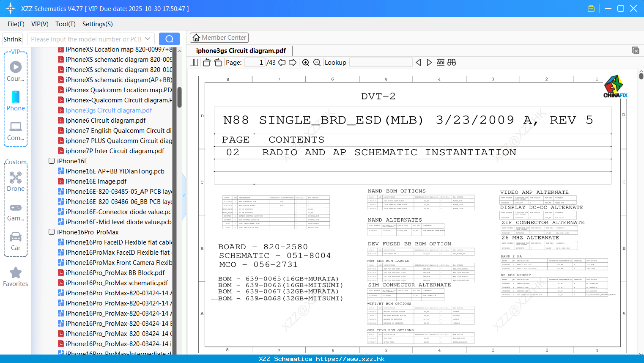644x363 pixels.
Task: Click the Lookup text field
Action: tap(381, 62)
